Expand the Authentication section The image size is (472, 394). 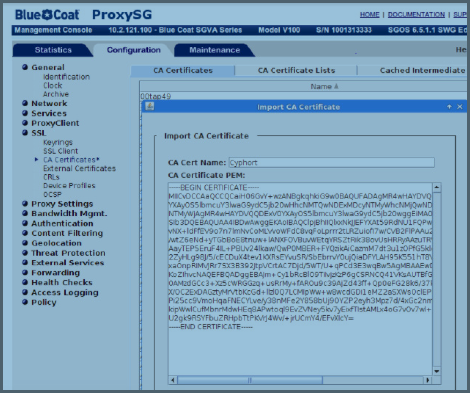(x=62, y=223)
